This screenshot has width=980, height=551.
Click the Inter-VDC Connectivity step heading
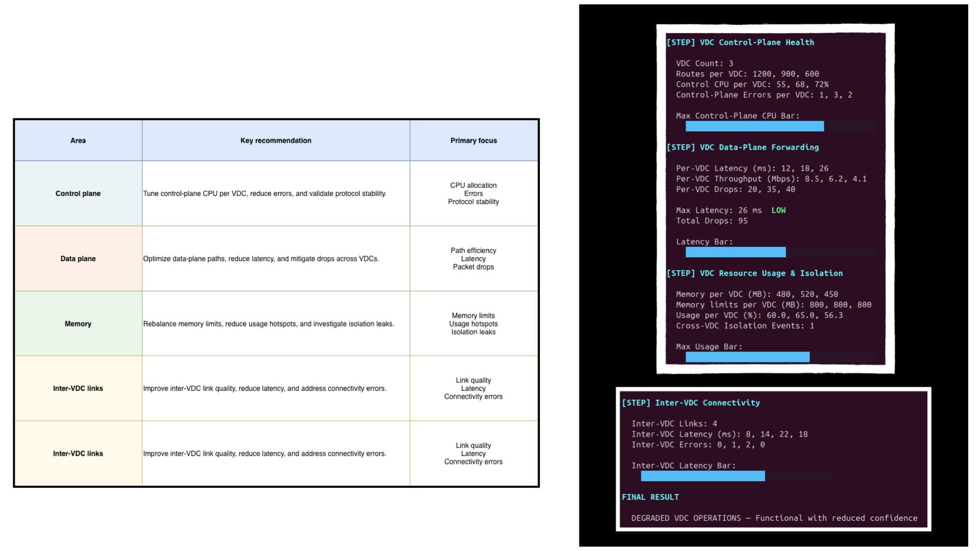pos(691,403)
